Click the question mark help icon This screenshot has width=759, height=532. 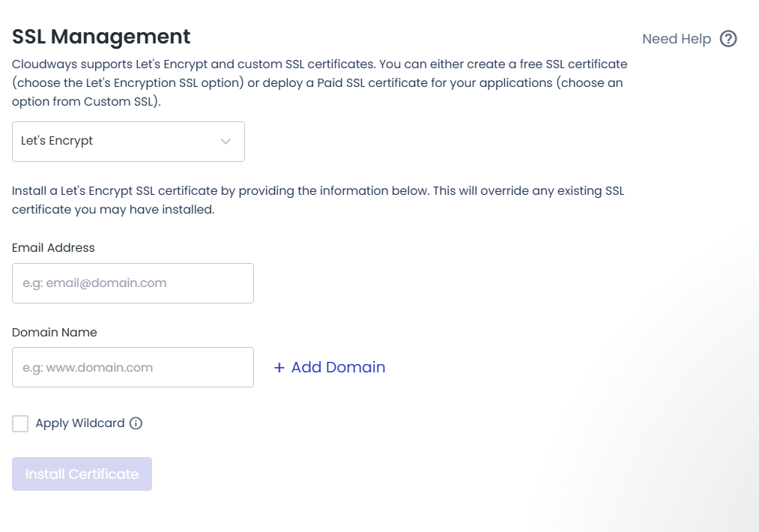point(728,39)
